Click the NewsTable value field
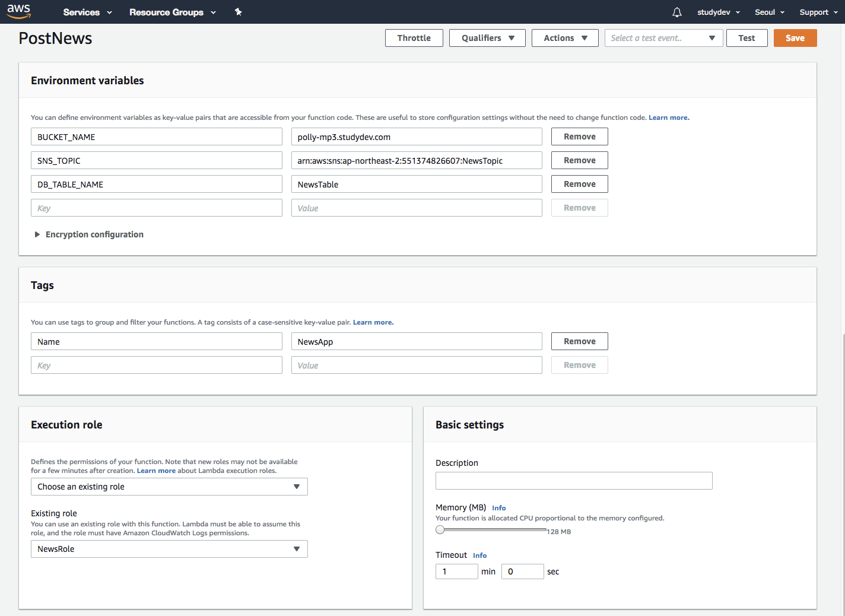845x616 pixels. click(x=417, y=184)
